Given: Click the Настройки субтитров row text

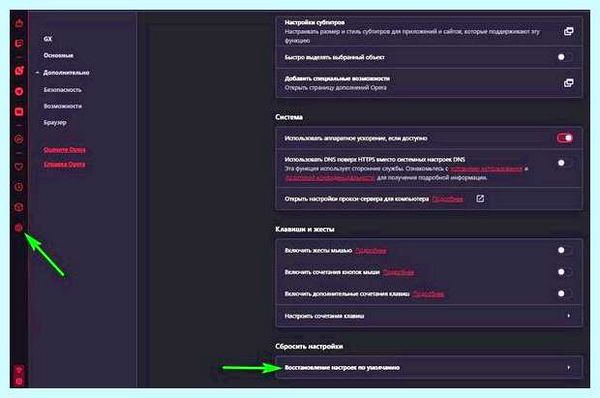Looking at the screenshot, I should pos(315,22).
